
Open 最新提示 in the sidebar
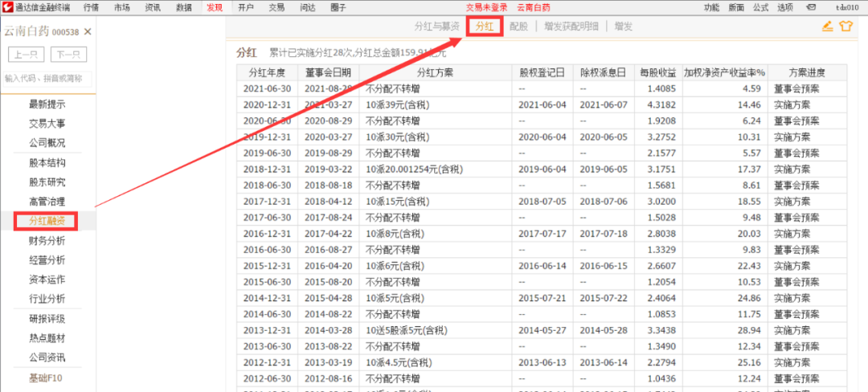[47, 104]
